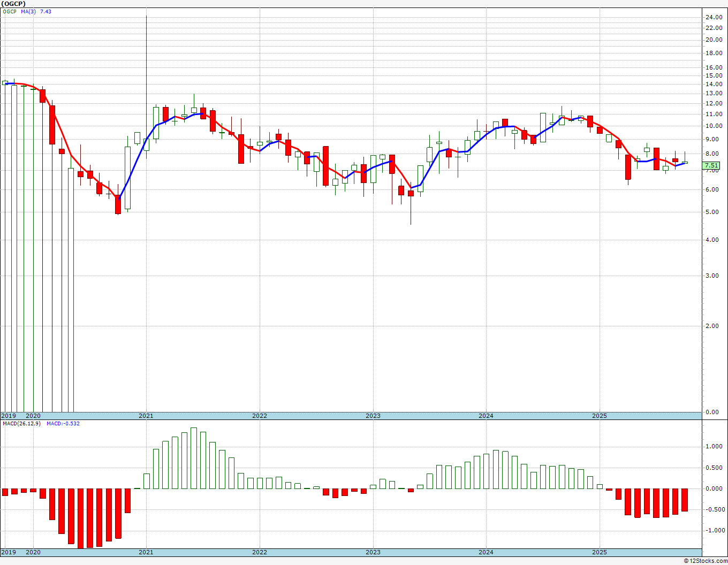Click the 22.00 price axis label
The width and height of the screenshot is (728, 565).
714,28
